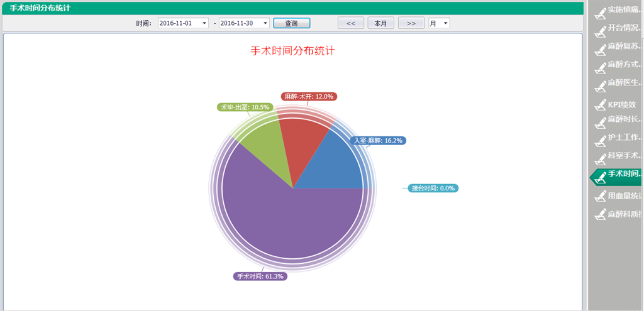Open the 月 period unit dropdown
The height and width of the screenshot is (311, 644).
pyautogui.click(x=445, y=23)
